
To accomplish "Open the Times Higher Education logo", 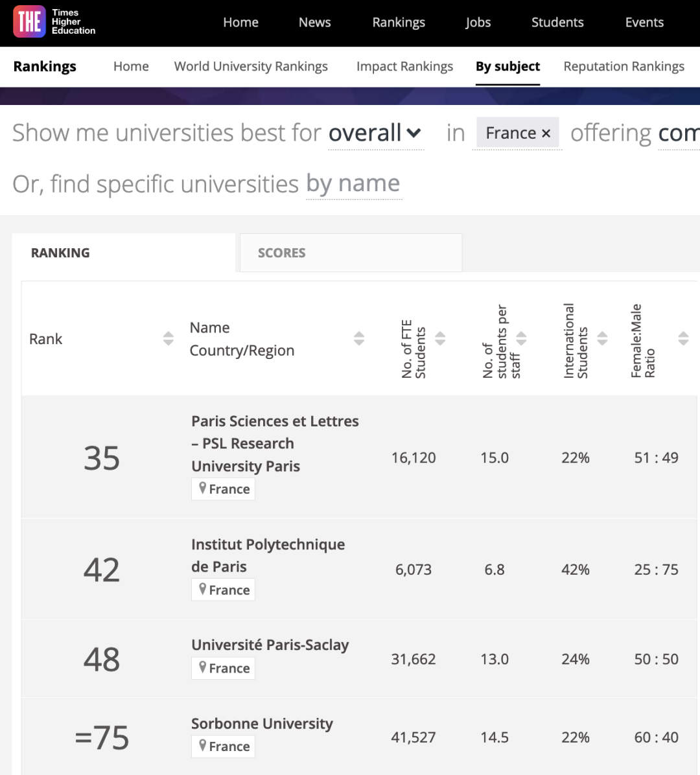I will [x=54, y=22].
